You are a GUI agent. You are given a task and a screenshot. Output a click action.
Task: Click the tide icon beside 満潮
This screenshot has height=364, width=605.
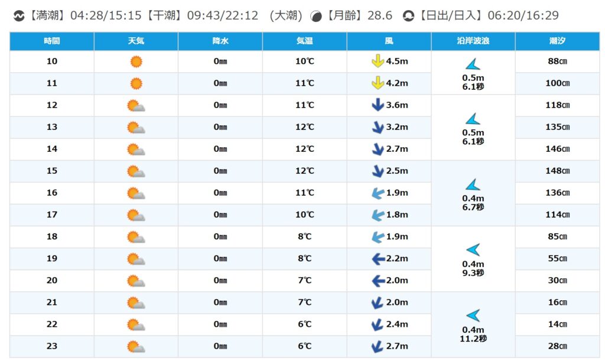18,16
